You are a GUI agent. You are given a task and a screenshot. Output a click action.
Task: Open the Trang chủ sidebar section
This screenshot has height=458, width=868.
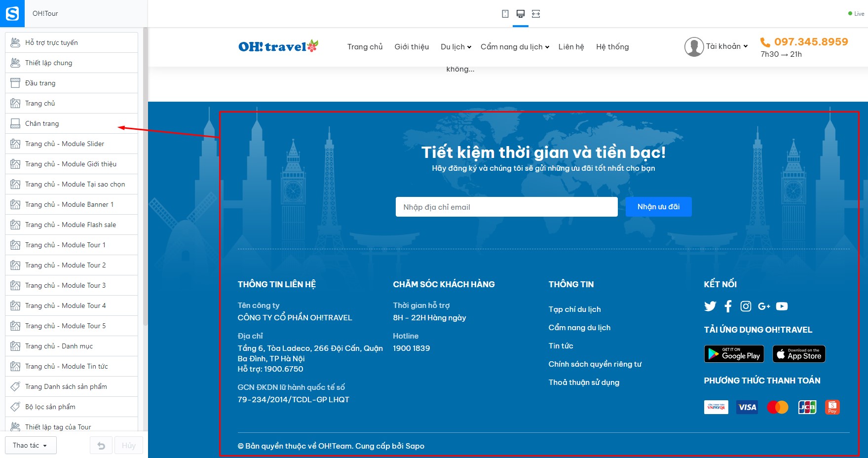(x=72, y=103)
